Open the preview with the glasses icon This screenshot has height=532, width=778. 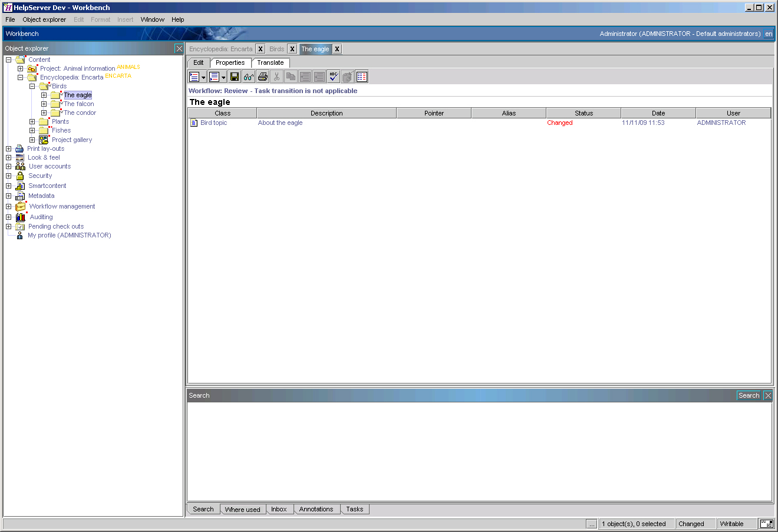click(x=248, y=76)
